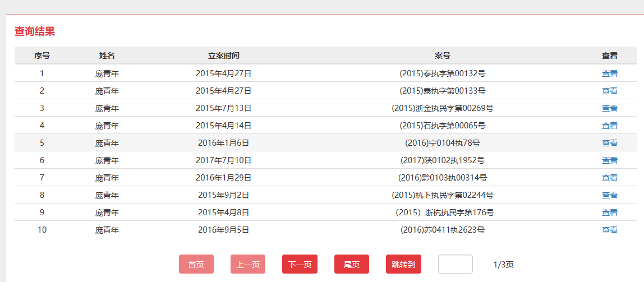Open 查看 link for case (2015)杭下执民字第02244号
This screenshot has height=282, width=644.
coord(609,195)
